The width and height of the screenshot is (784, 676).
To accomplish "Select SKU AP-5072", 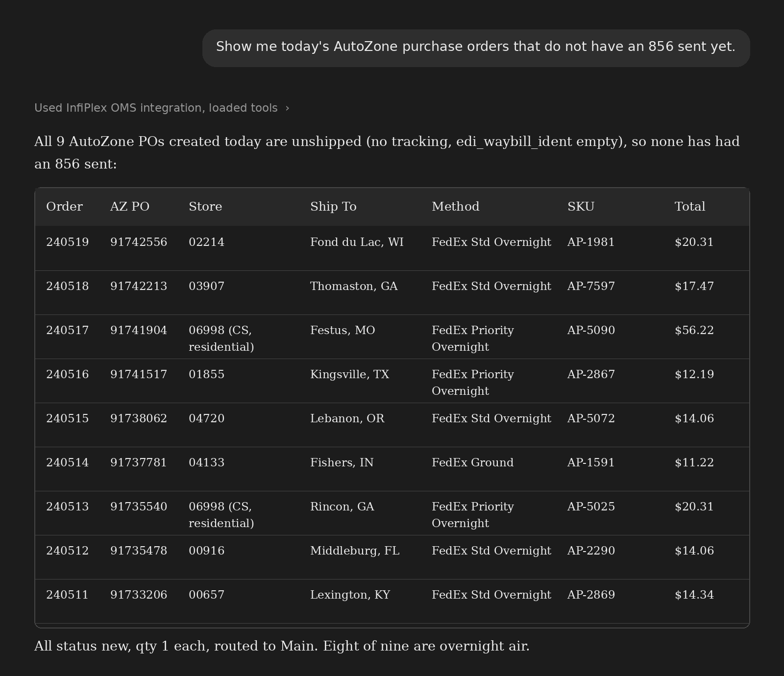I will click(591, 419).
